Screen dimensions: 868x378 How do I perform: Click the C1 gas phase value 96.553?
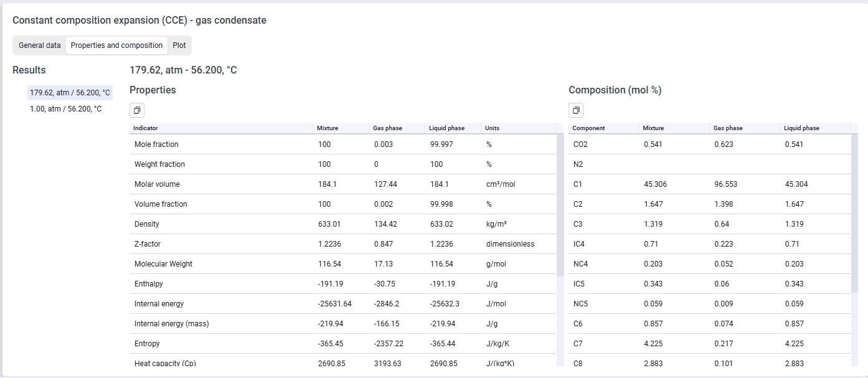pyautogui.click(x=726, y=184)
